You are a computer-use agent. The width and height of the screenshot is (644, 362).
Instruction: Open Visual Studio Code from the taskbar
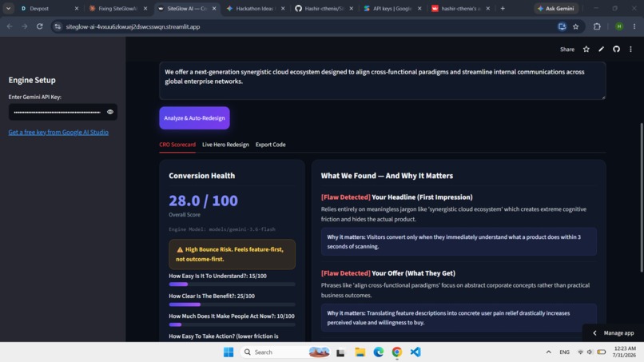coord(415,352)
